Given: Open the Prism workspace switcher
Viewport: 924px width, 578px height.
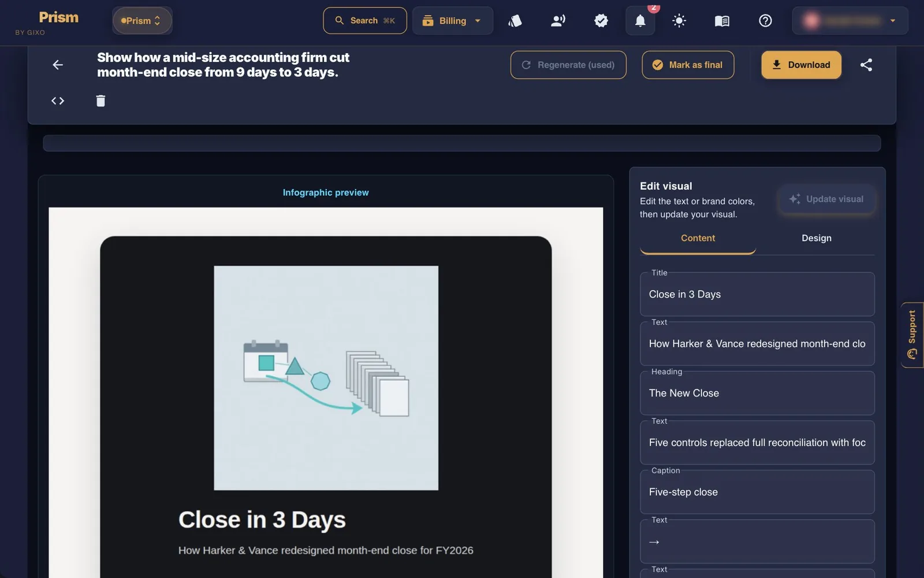Looking at the screenshot, I should [x=142, y=21].
